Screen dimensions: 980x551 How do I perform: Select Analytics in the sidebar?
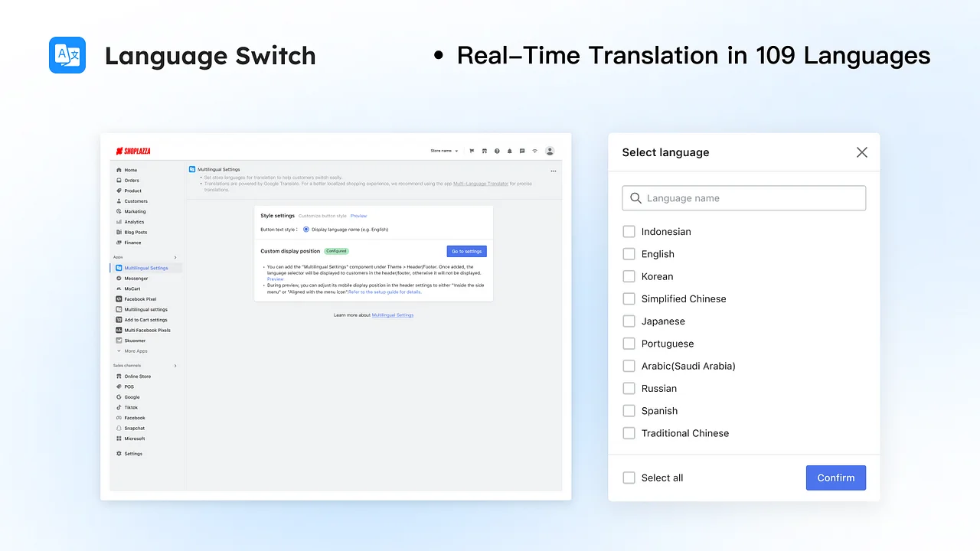tap(134, 221)
